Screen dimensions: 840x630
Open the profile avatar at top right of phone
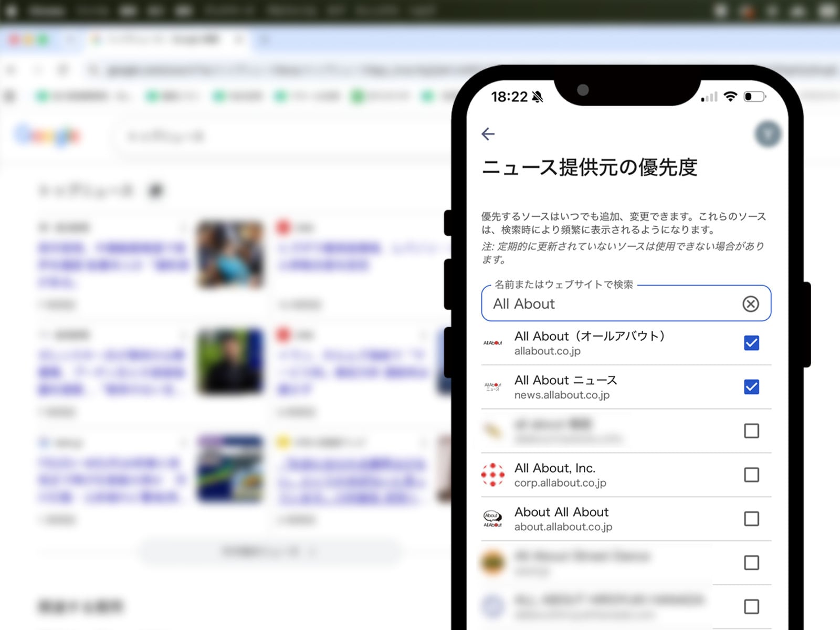point(768,134)
